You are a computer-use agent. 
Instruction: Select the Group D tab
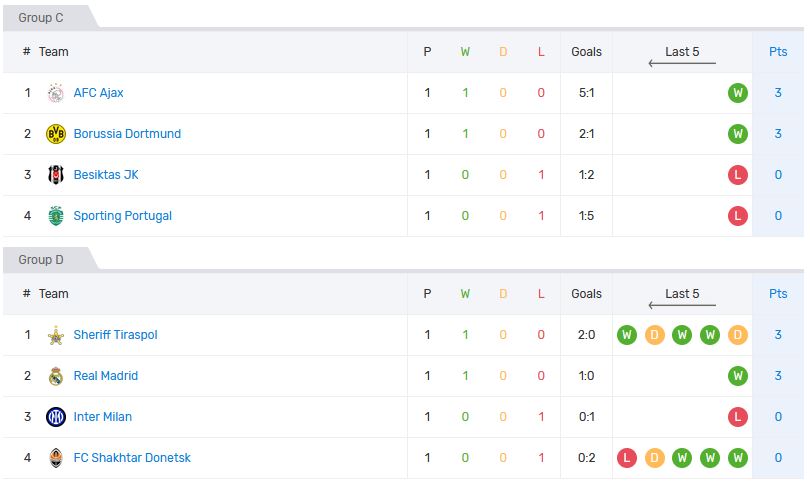coord(41,260)
